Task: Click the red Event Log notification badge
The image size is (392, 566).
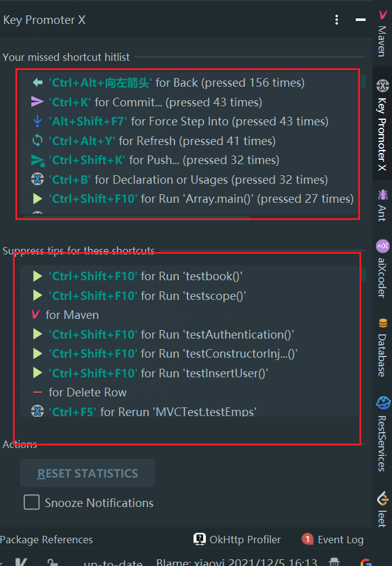Action: point(307,540)
